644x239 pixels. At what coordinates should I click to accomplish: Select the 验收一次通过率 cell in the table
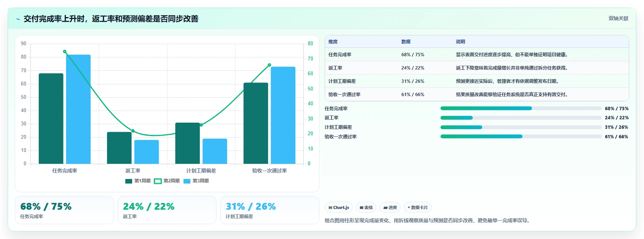click(344, 95)
